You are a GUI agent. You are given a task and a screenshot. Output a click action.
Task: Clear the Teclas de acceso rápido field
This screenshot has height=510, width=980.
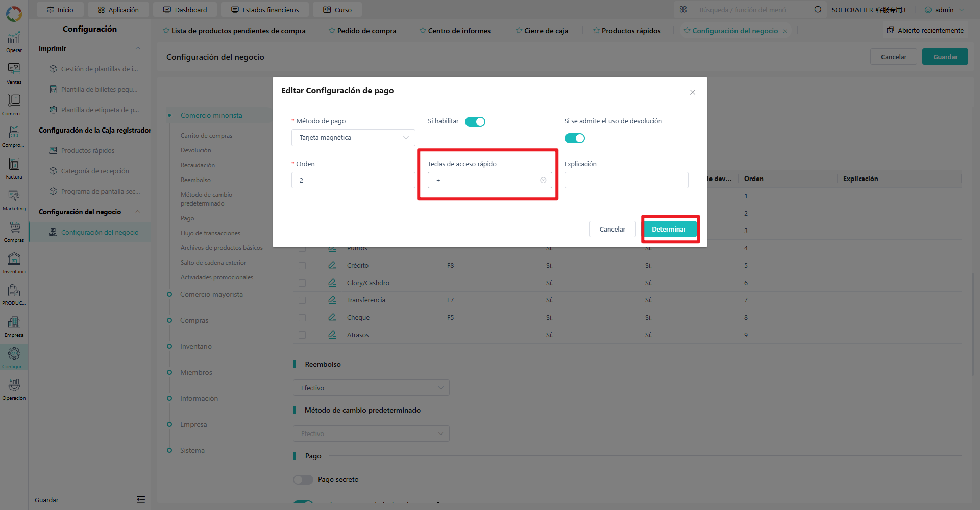click(x=543, y=180)
